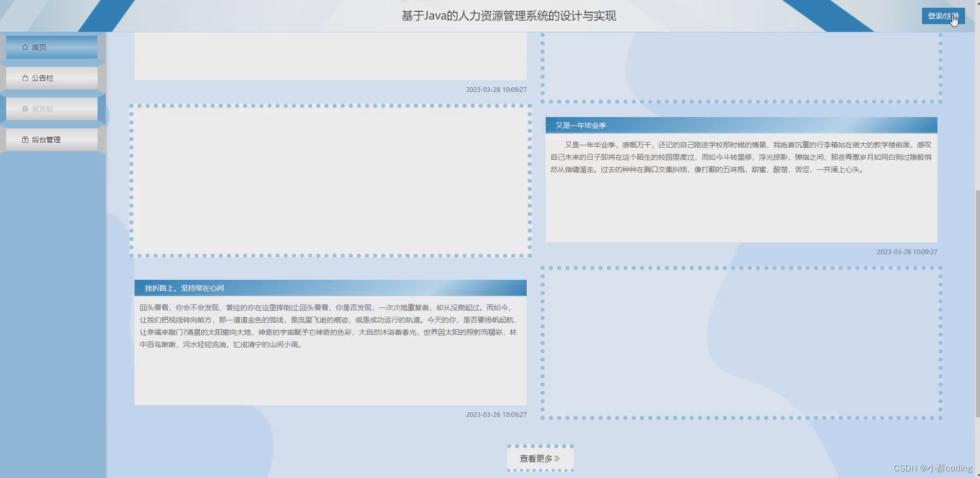
Task: Click the 又是一年毕业季 post body text
Action: [x=741, y=157]
